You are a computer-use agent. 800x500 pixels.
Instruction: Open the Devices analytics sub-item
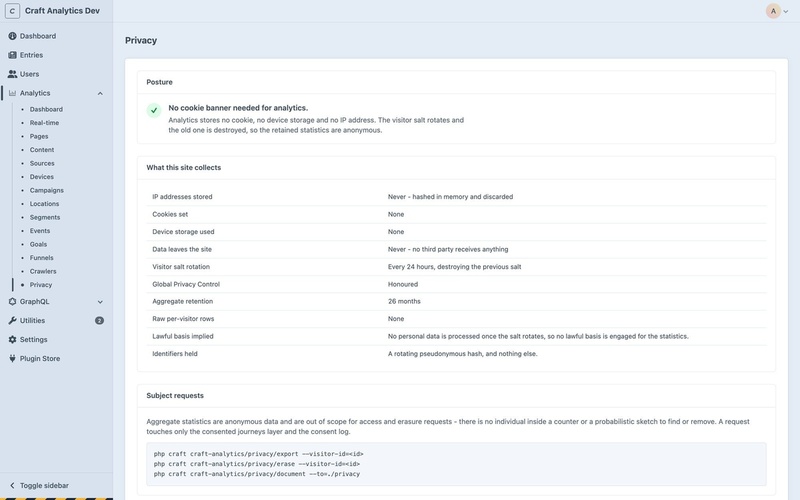(41, 177)
